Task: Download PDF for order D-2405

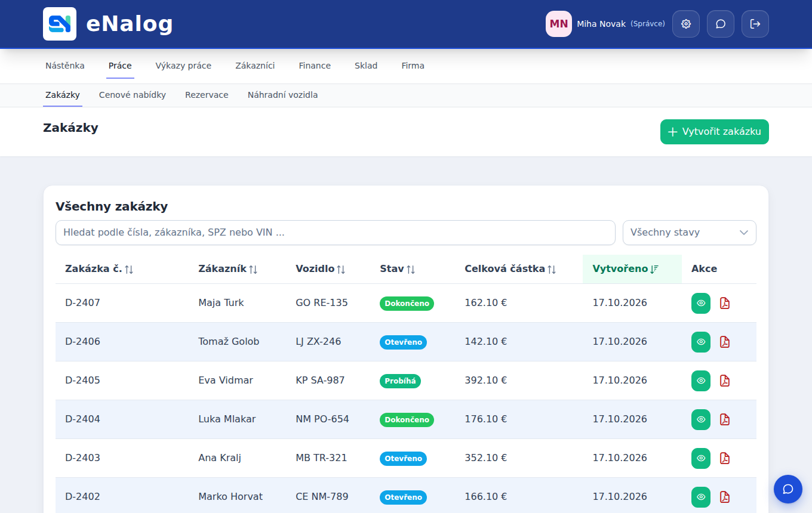Action: tap(725, 381)
